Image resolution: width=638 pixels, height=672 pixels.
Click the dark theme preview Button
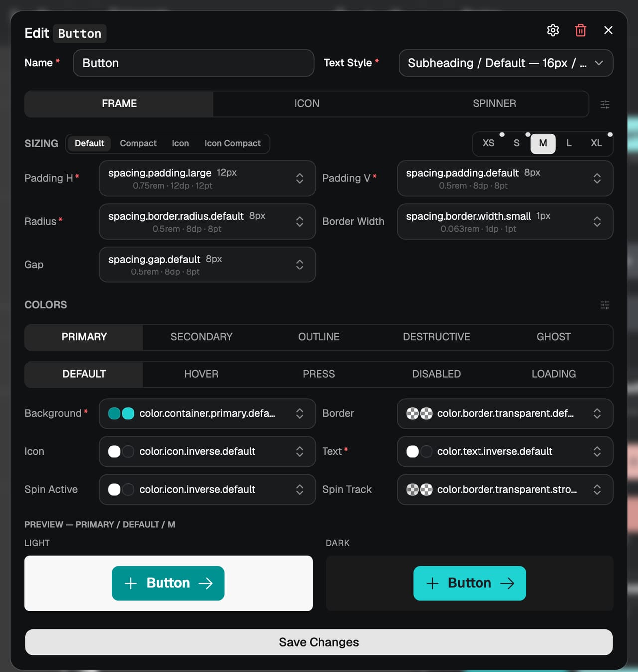tap(470, 583)
